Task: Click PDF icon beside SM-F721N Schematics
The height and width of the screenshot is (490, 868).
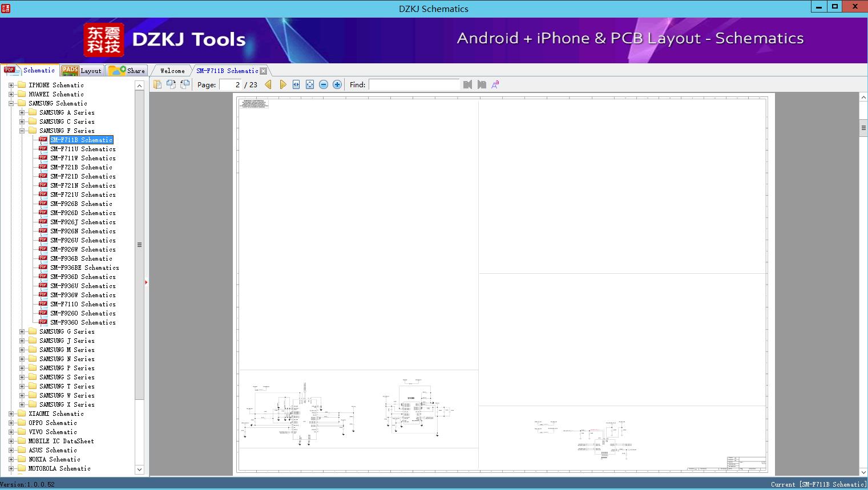Action: (43, 185)
